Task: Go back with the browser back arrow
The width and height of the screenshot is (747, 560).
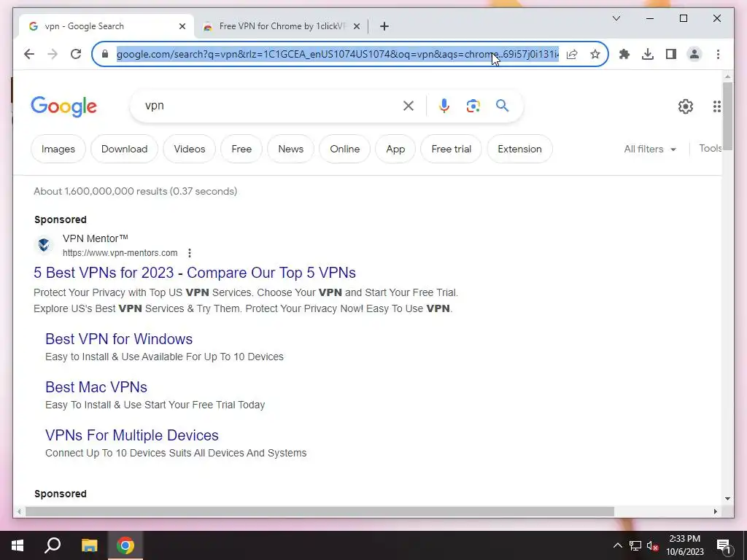Action: [29, 54]
